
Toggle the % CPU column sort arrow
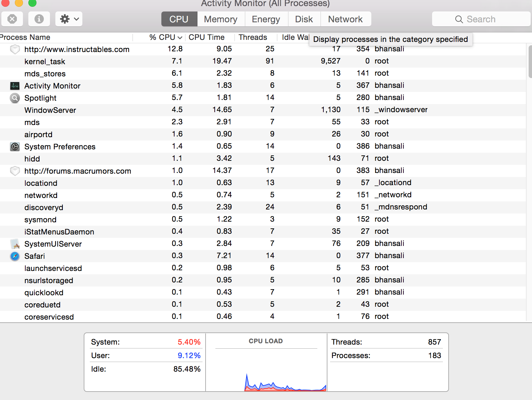(180, 37)
